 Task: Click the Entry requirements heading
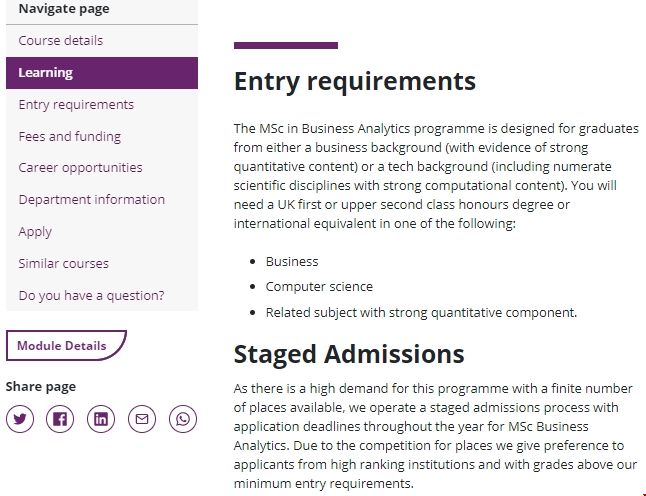tap(355, 80)
